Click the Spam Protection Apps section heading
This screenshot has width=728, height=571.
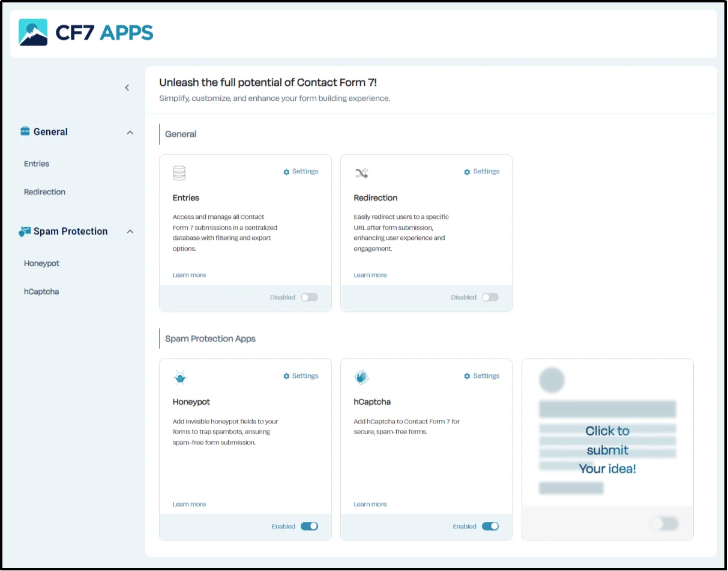(211, 339)
